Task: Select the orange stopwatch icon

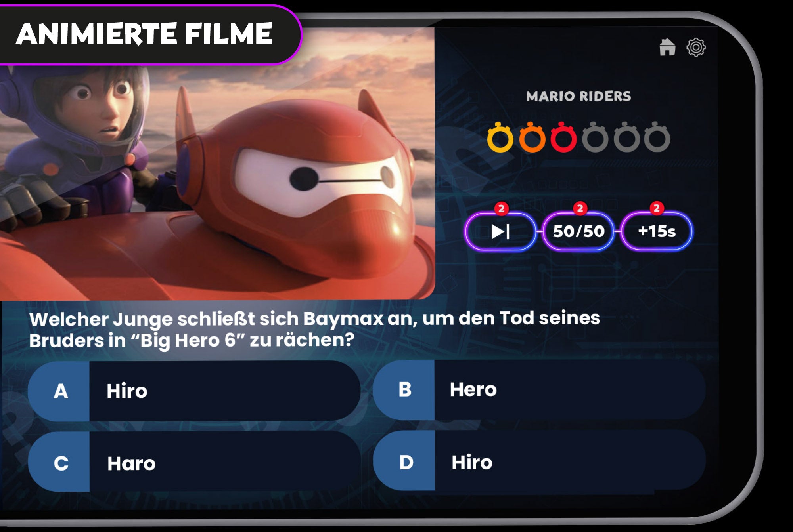Action: coord(532,137)
